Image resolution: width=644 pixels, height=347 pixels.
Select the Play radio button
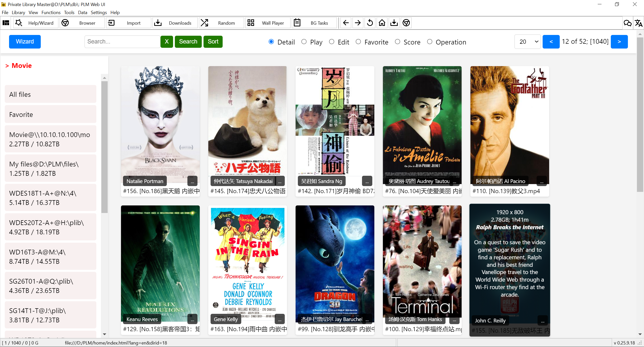[x=304, y=42]
